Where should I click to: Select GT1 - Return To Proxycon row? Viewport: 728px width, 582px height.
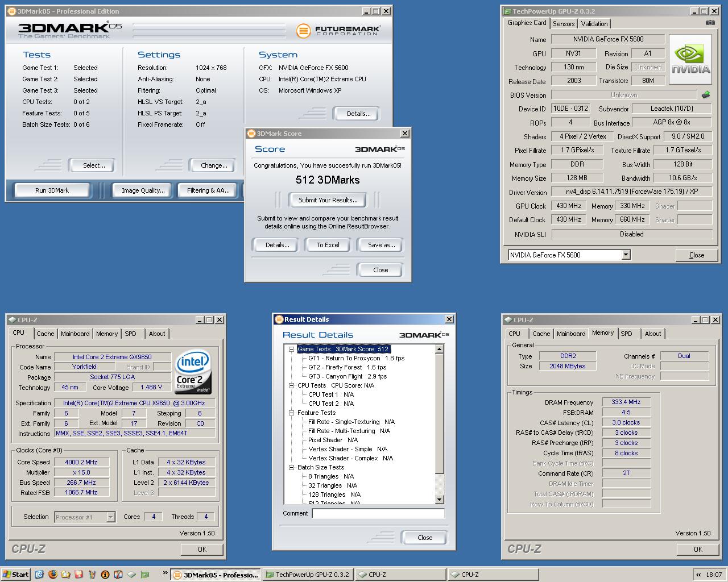[356, 358]
